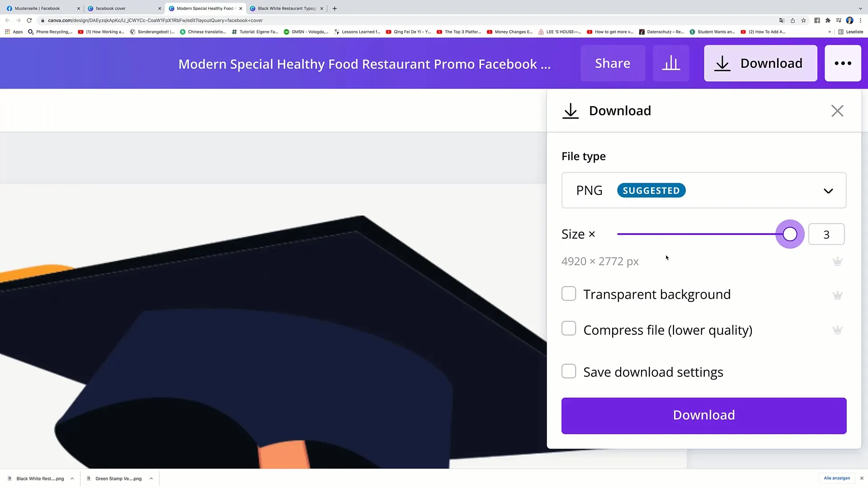Open the Lessons Learned f bookmark
Viewport: 868px width, 488px height.
(x=357, y=32)
